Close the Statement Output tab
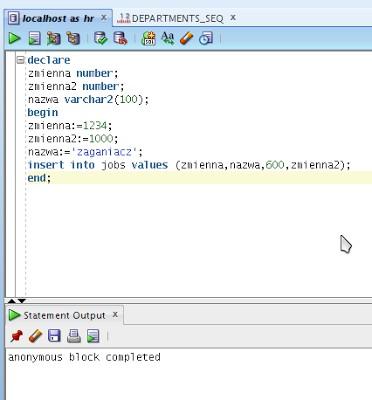Viewport: 372px width, 400px height. [115, 314]
